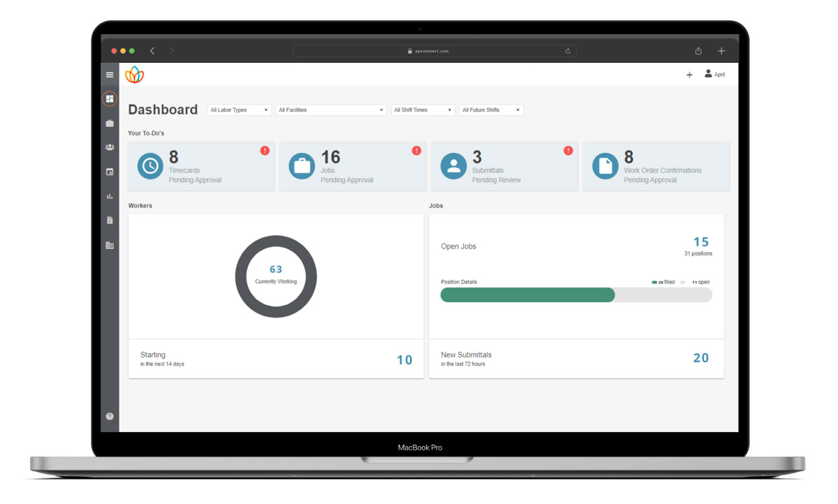The width and height of the screenshot is (838, 504).
Task: Open the bar chart Reports icon in the sidebar
Action: click(x=110, y=196)
